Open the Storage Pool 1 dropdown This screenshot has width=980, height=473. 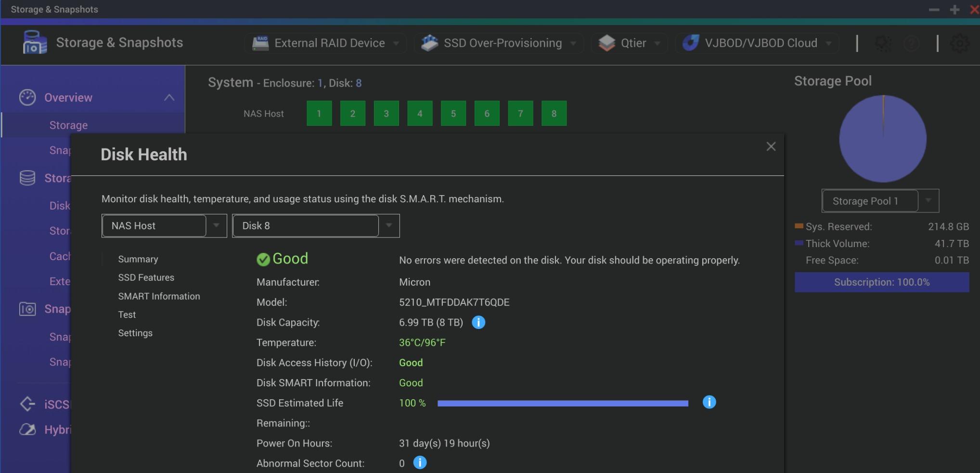pos(880,201)
